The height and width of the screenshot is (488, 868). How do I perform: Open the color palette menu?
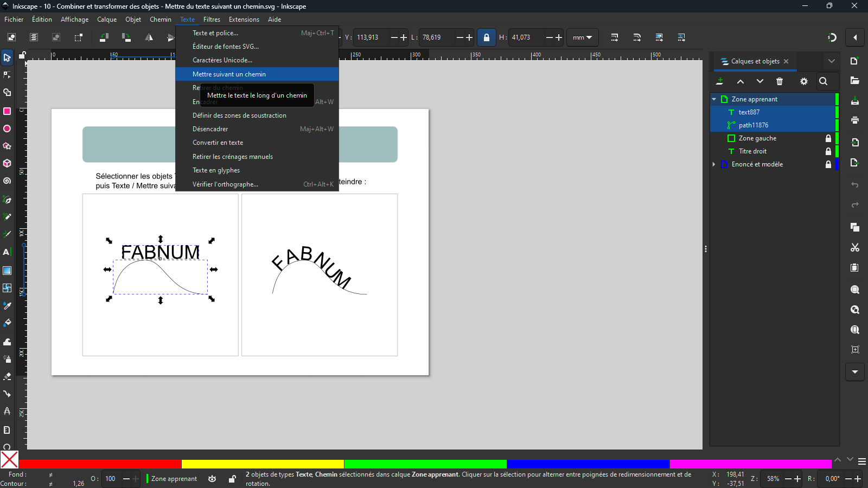point(861,462)
